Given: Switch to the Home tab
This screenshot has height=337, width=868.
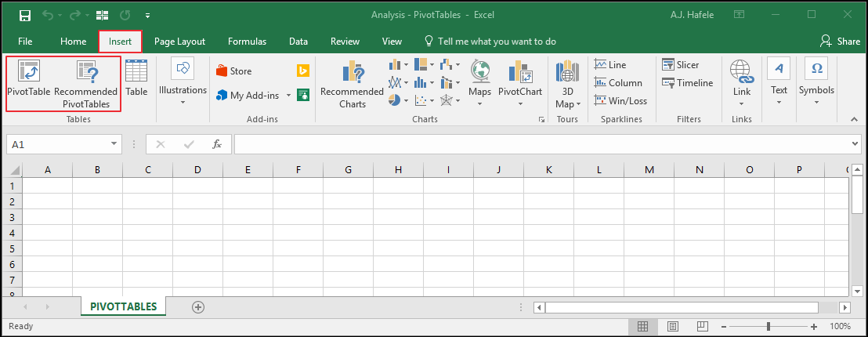Looking at the screenshot, I should 73,42.
